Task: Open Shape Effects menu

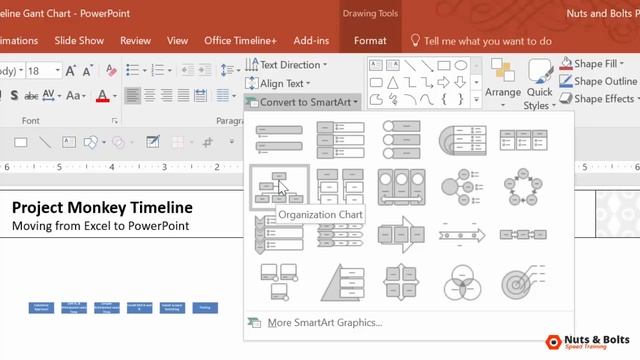Action: (599, 99)
